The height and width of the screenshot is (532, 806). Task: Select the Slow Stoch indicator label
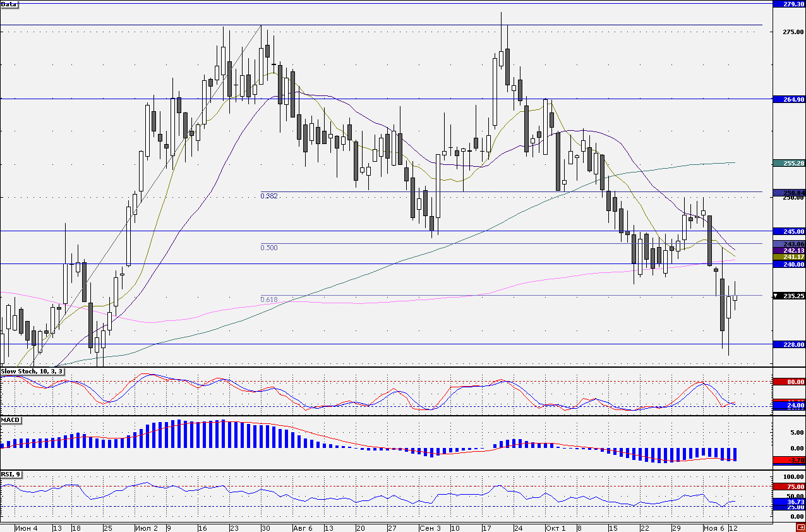click(x=32, y=371)
